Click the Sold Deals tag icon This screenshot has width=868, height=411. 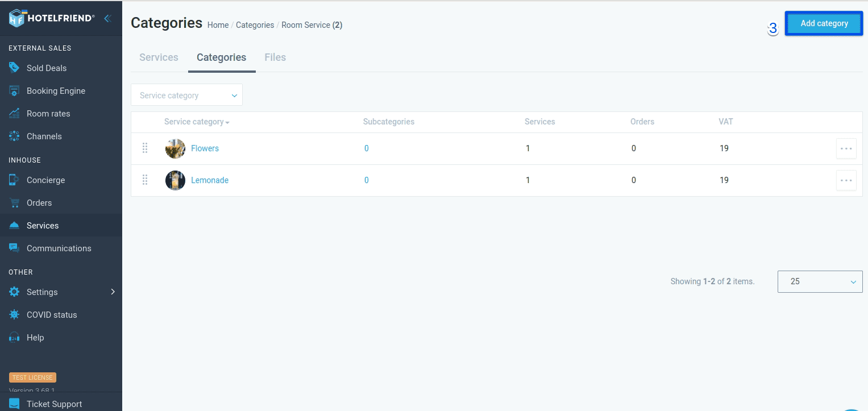pyautogui.click(x=14, y=68)
